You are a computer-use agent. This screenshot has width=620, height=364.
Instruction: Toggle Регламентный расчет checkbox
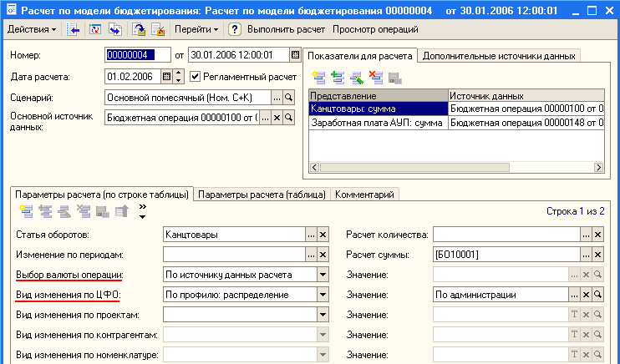coord(196,77)
